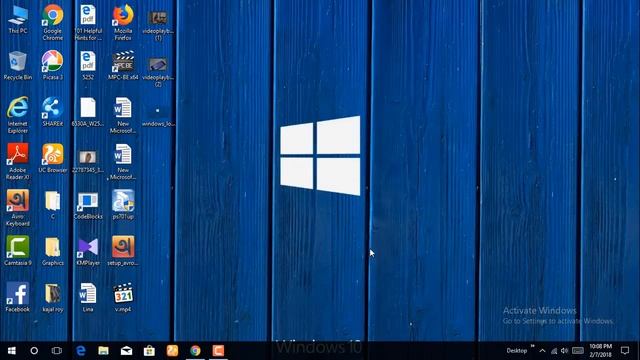The height and width of the screenshot is (360, 640).
Task: Open File Explorer from taskbar
Action: point(103,351)
